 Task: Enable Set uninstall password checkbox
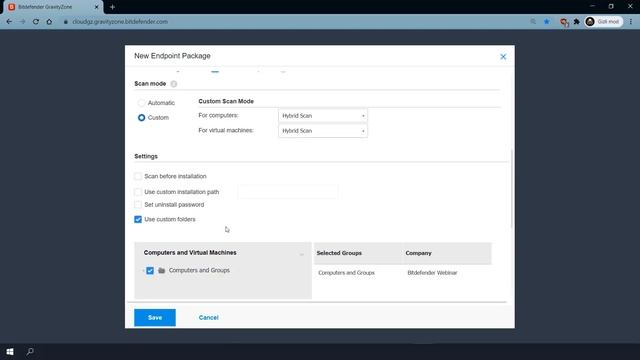(x=138, y=204)
